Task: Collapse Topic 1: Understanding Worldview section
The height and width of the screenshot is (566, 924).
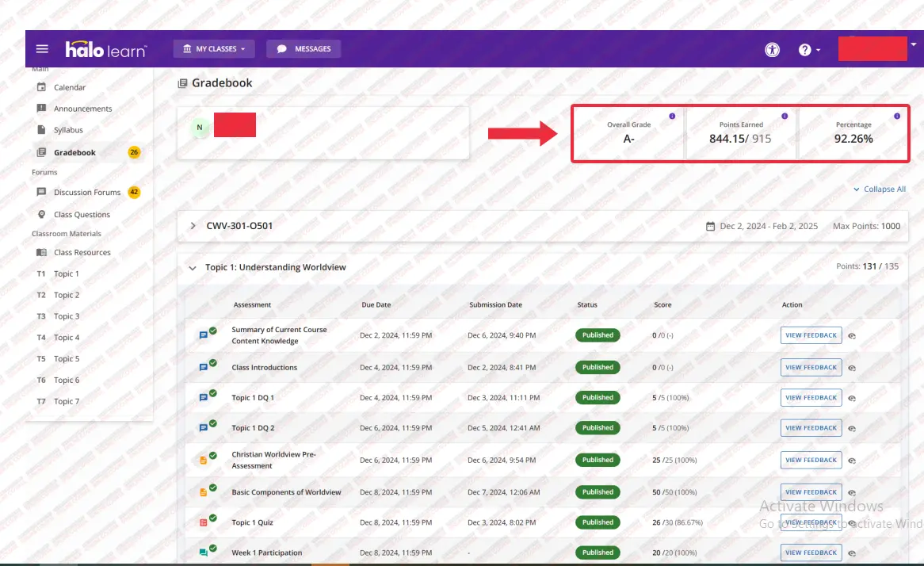Action: point(193,268)
